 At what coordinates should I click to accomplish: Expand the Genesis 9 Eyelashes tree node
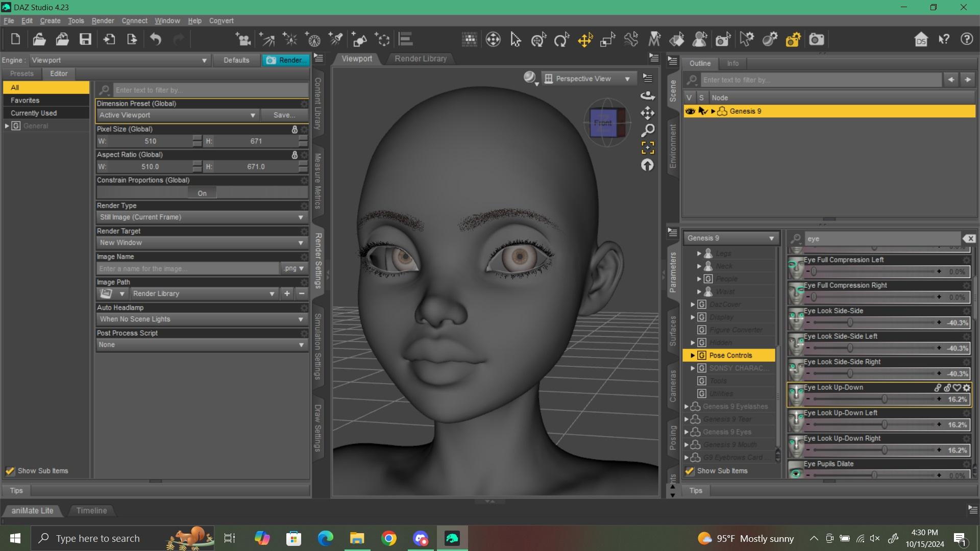[687, 407]
